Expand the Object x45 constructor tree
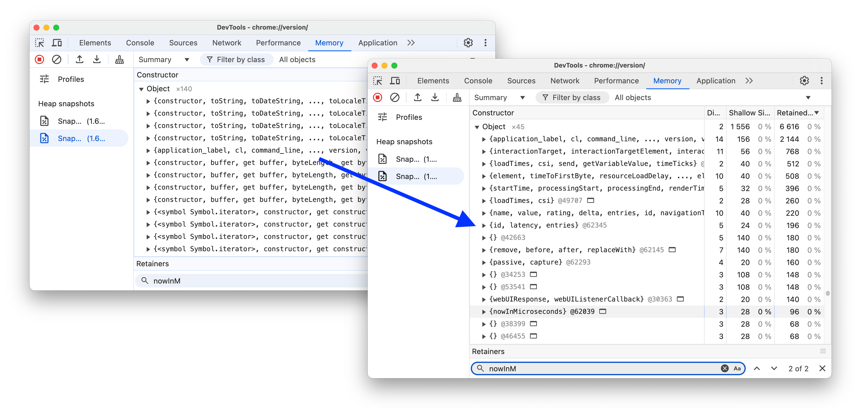868x409 pixels. (x=477, y=126)
